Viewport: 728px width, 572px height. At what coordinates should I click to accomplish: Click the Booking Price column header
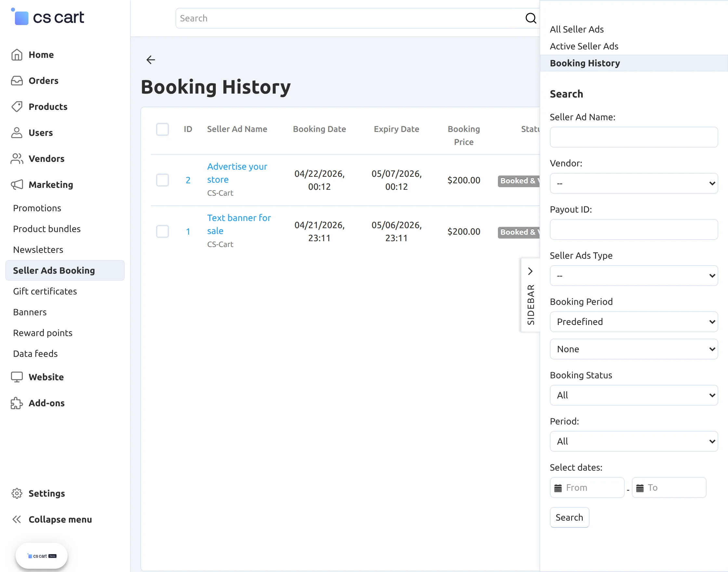point(464,136)
